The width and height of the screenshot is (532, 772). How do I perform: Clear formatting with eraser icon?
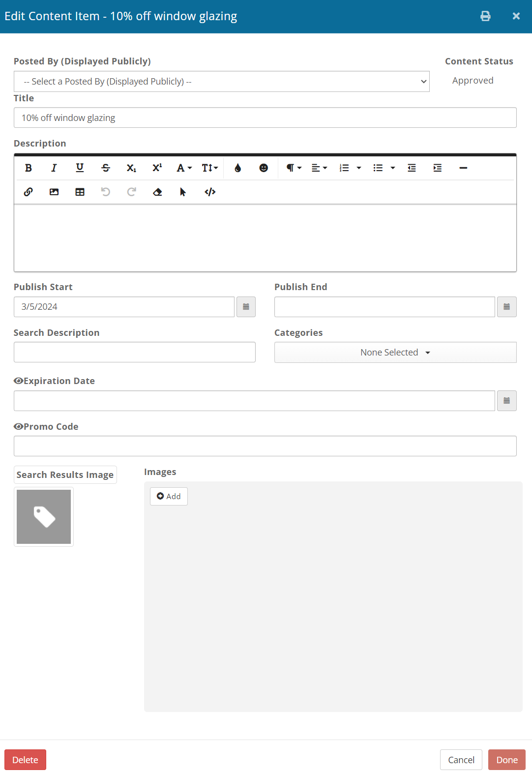pyautogui.click(x=157, y=192)
